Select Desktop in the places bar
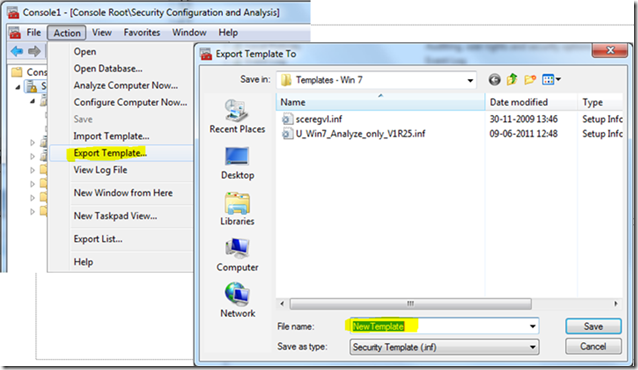Viewport: 638px width, 370px height. [237, 163]
